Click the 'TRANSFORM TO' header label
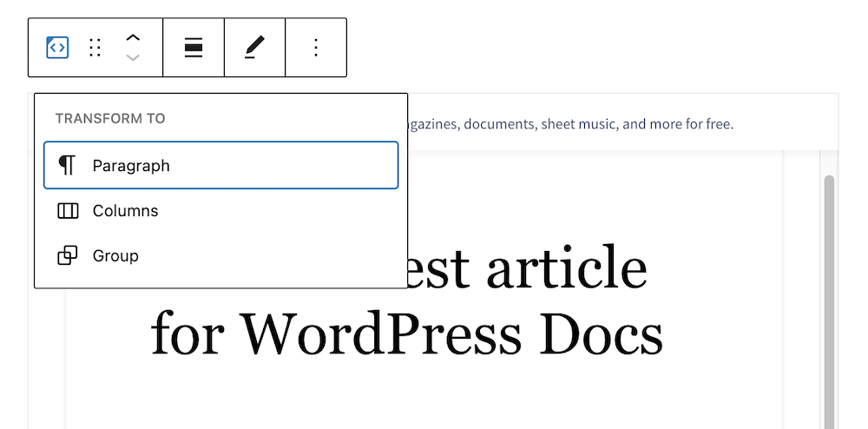Screen dimensions: 868x429 coord(110,118)
